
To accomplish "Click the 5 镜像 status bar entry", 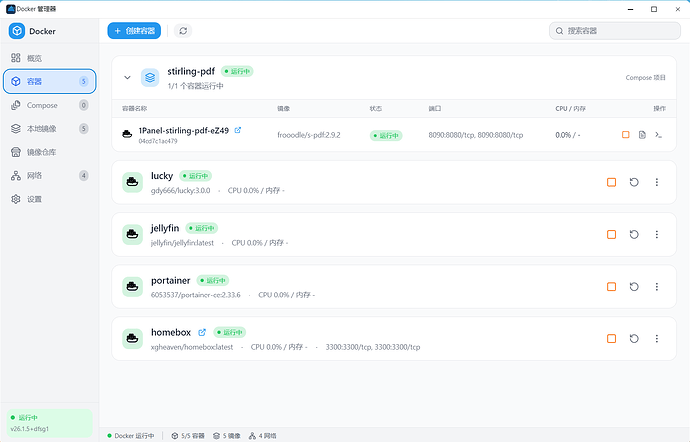I will pyautogui.click(x=227, y=436).
